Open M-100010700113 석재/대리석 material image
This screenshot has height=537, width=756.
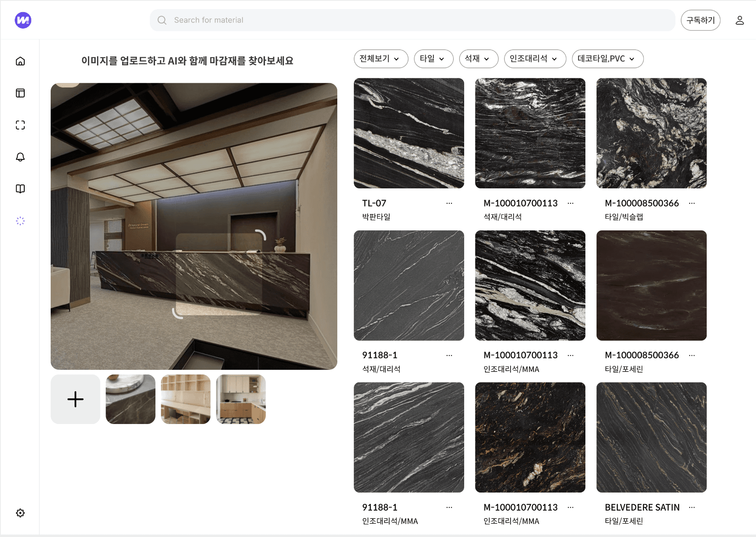tap(530, 133)
